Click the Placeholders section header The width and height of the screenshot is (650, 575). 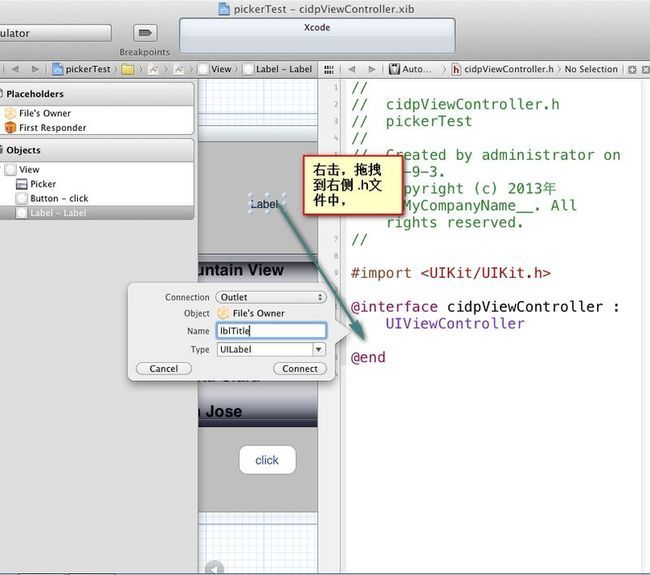pos(96,94)
